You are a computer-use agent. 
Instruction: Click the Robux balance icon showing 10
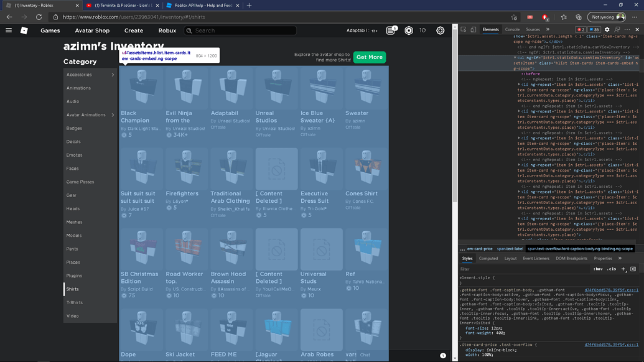pos(409,30)
